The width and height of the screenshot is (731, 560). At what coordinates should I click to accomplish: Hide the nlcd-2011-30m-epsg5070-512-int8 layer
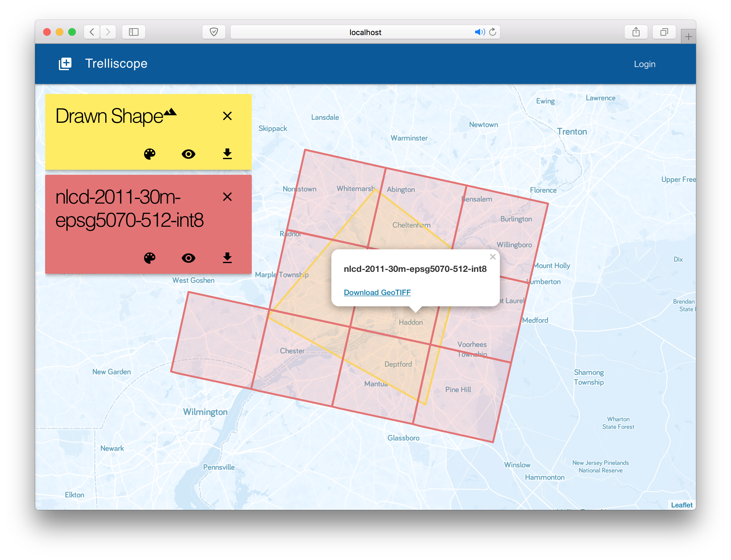tap(188, 258)
